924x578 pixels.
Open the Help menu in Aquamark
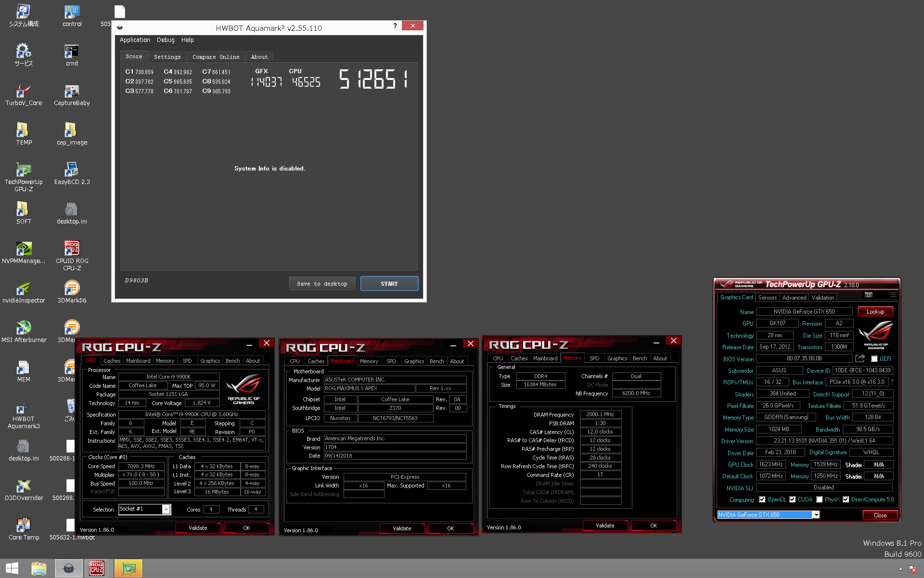[x=187, y=40]
